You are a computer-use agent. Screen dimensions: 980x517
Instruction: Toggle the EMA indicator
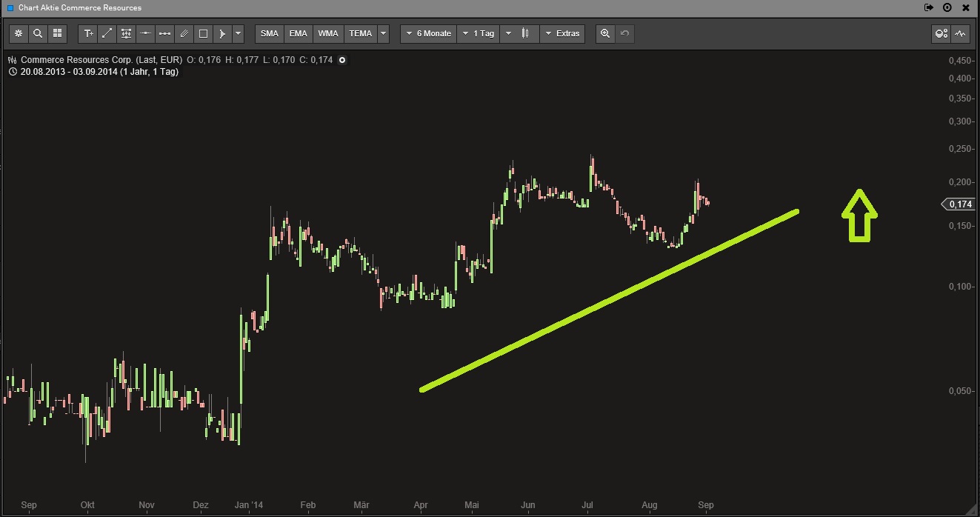298,33
